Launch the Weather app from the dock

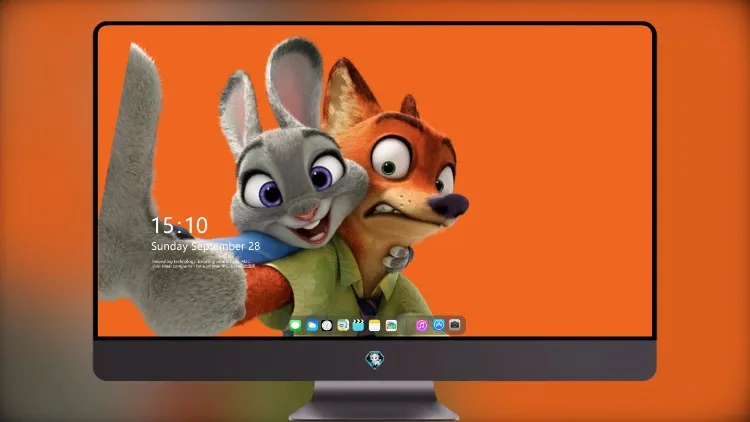(312, 325)
